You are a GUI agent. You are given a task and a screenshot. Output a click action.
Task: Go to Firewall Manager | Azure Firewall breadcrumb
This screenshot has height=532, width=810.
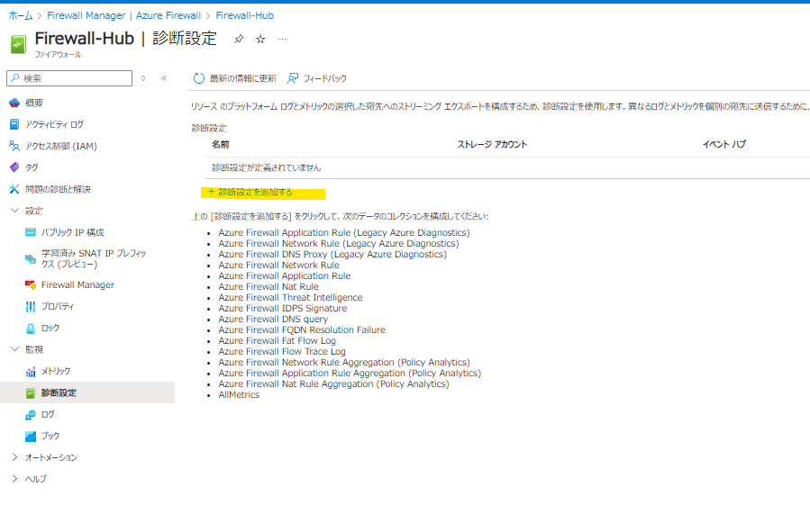(124, 15)
